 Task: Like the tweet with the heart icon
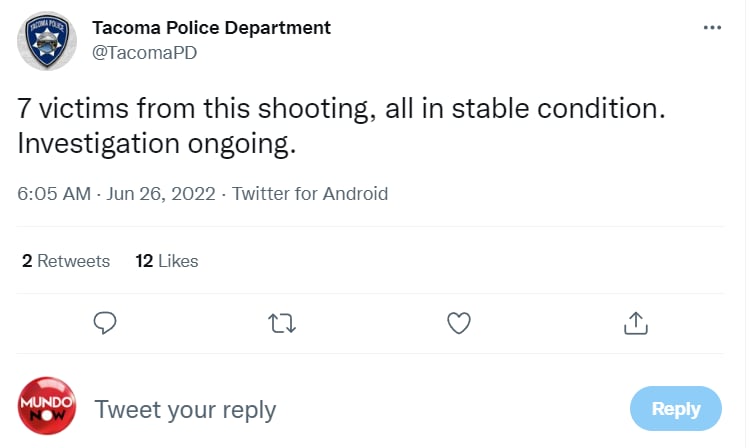(x=459, y=323)
